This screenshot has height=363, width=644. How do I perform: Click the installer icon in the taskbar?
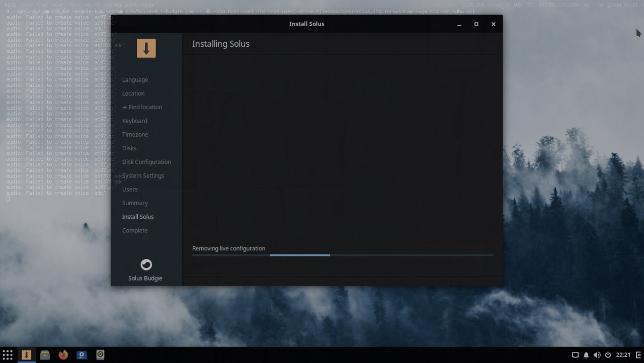26,355
